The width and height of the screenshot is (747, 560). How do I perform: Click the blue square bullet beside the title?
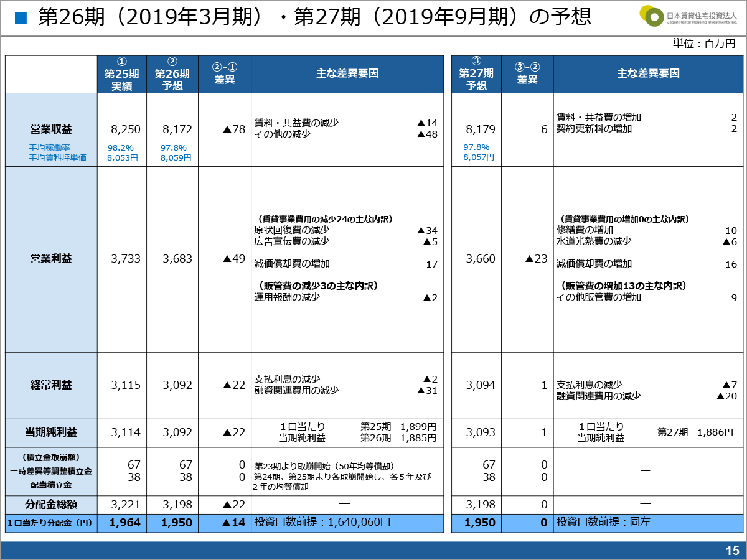click(x=21, y=17)
